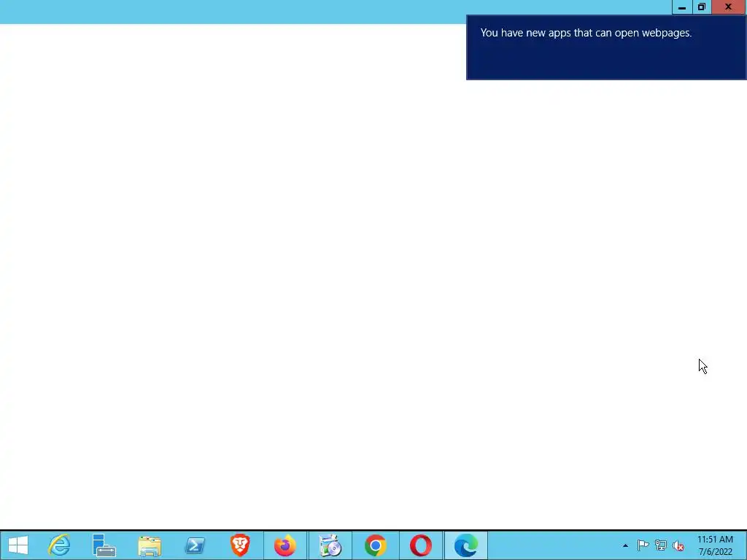Viewport: 747px width, 560px height.
Task: Click the muted speaker volume icon
Action: coord(678,545)
